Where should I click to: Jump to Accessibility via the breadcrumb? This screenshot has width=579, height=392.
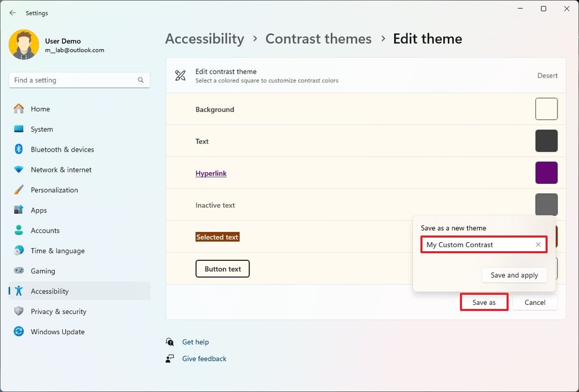click(x=205, y=38)
